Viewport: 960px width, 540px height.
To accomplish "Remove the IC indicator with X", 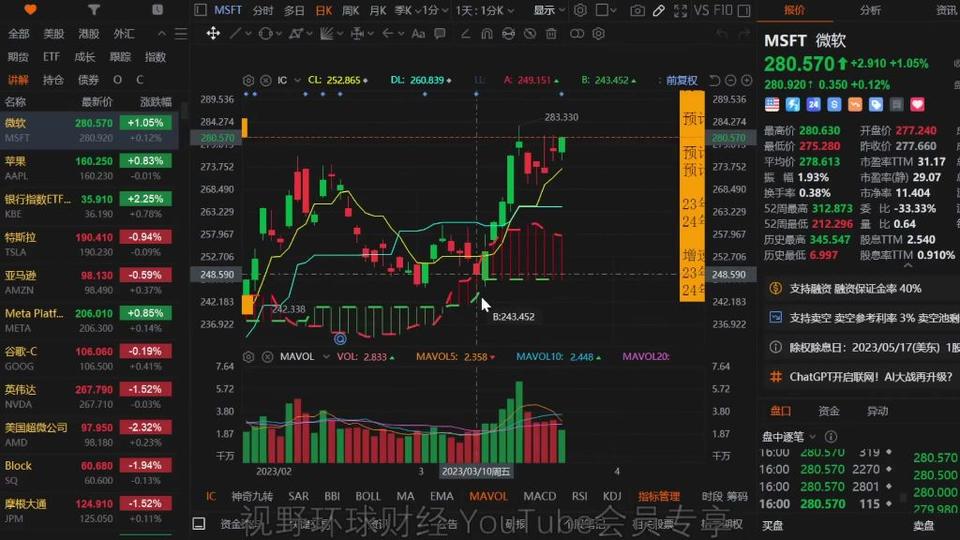I will point(266,80).
